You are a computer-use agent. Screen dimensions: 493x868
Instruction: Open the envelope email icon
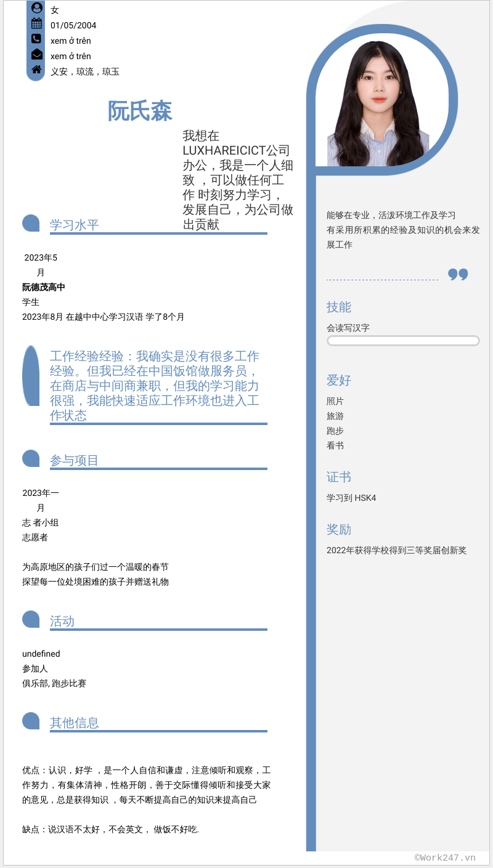(x=36, y=55)
